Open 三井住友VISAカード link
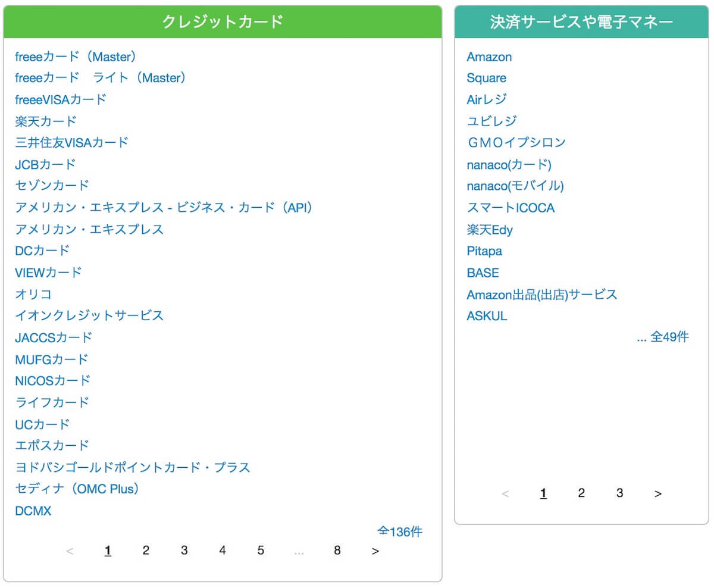The image size is (714, 588). pyautogui.click(x=71, y=143)
